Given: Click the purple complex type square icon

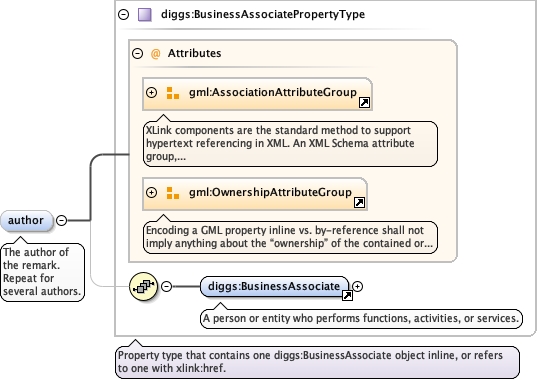Looking at the screenshot, I should (x=145, y=15).
